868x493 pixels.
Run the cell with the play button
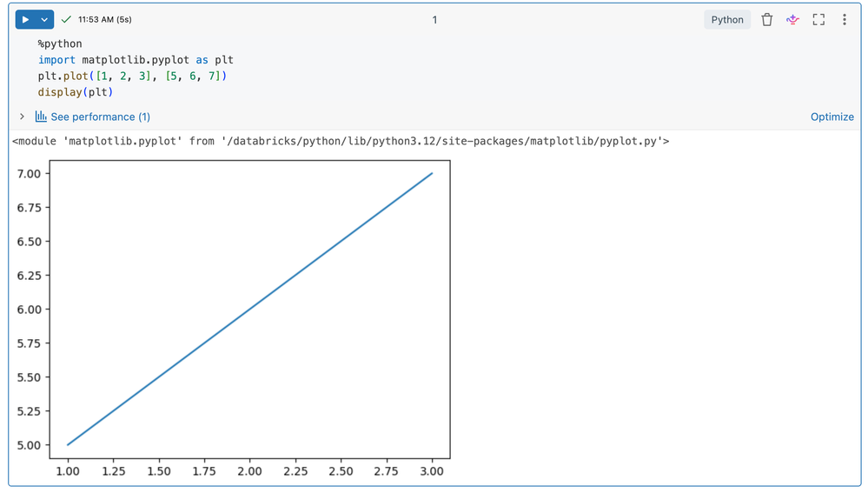pyautogui.click(x=25, y=19)
